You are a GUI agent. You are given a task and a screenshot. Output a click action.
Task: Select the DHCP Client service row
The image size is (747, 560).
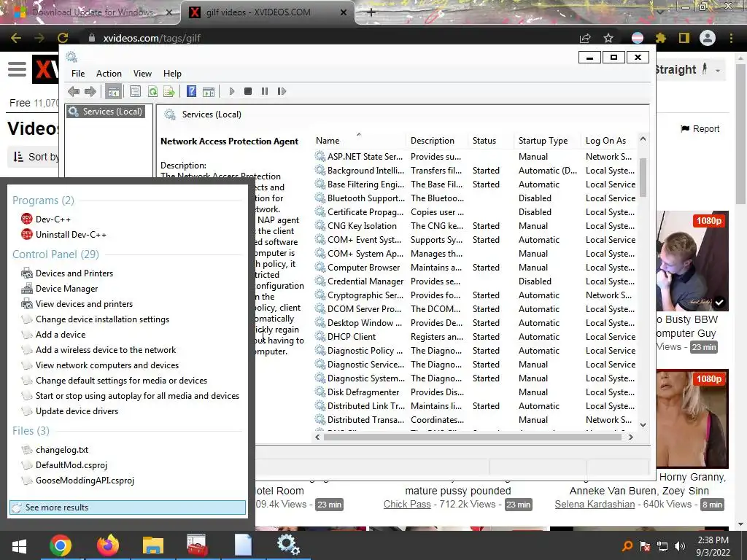point(475,337)
